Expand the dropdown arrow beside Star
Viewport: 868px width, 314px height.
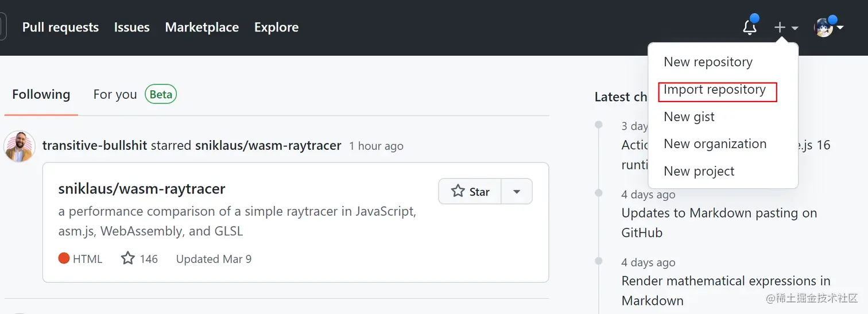tap(517, 191)
